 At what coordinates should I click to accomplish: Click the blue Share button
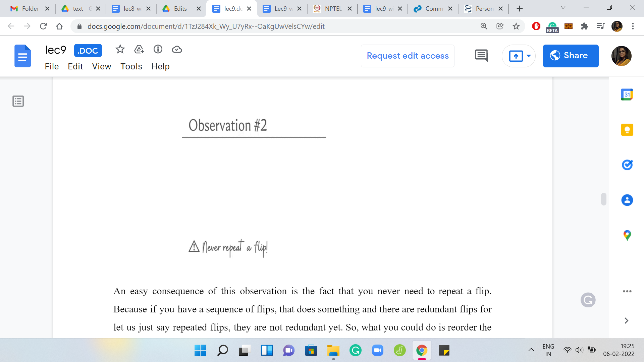(x=571, y=56)
